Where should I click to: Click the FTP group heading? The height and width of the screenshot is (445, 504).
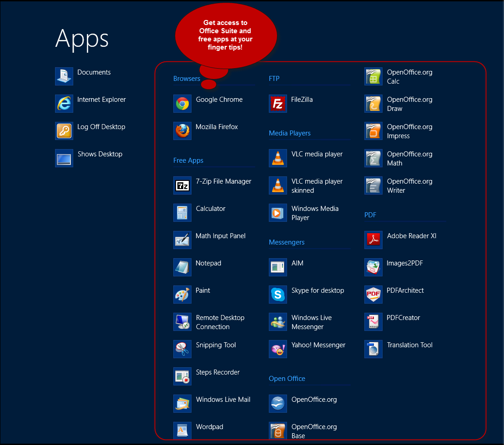tap(274, 79)
